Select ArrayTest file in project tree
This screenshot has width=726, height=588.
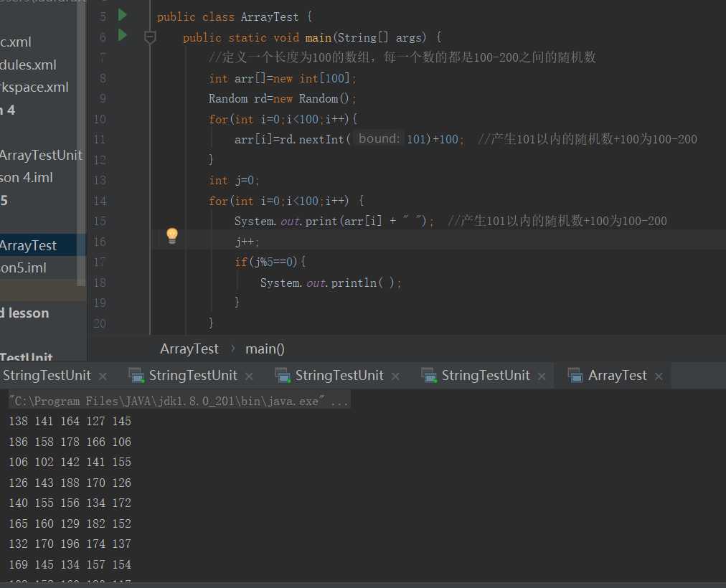point(28,245)
